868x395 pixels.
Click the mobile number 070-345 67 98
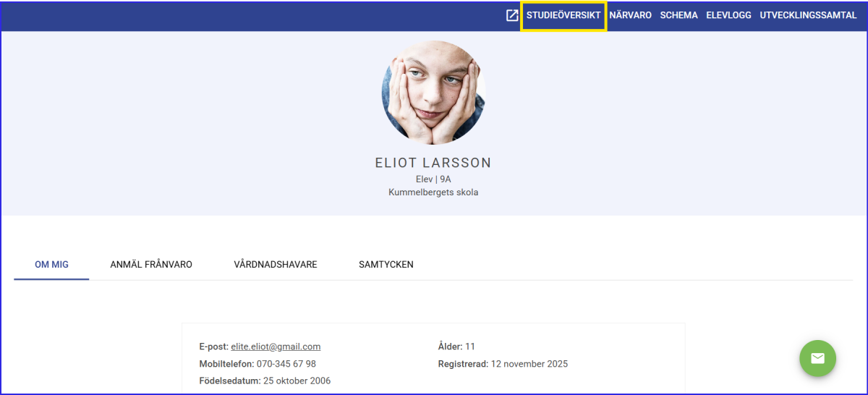286,364
